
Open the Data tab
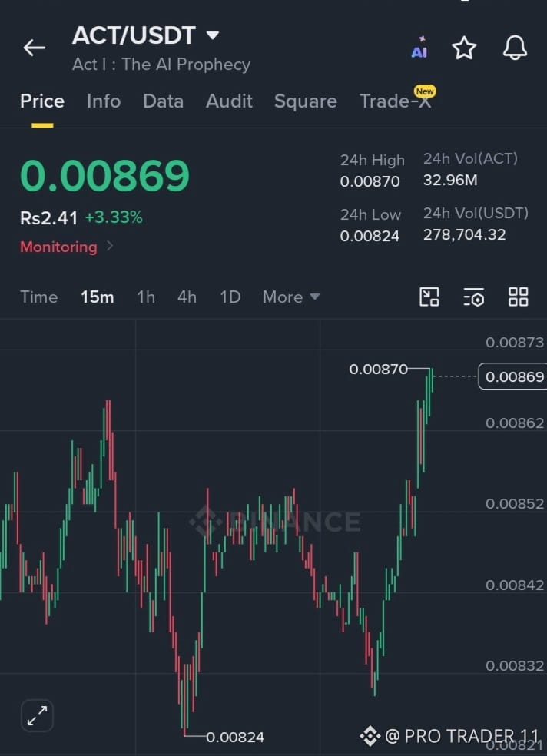163,101
